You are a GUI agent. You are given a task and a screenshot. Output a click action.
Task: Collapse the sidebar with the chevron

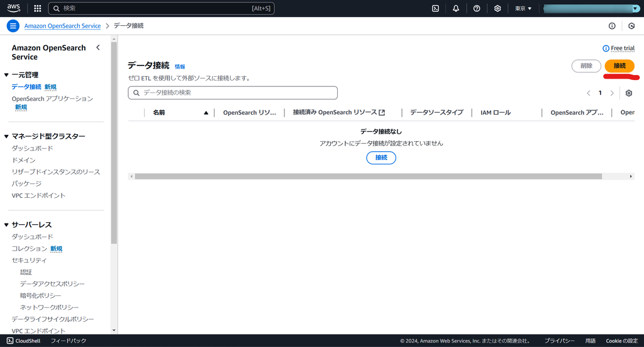coord(97,48)
